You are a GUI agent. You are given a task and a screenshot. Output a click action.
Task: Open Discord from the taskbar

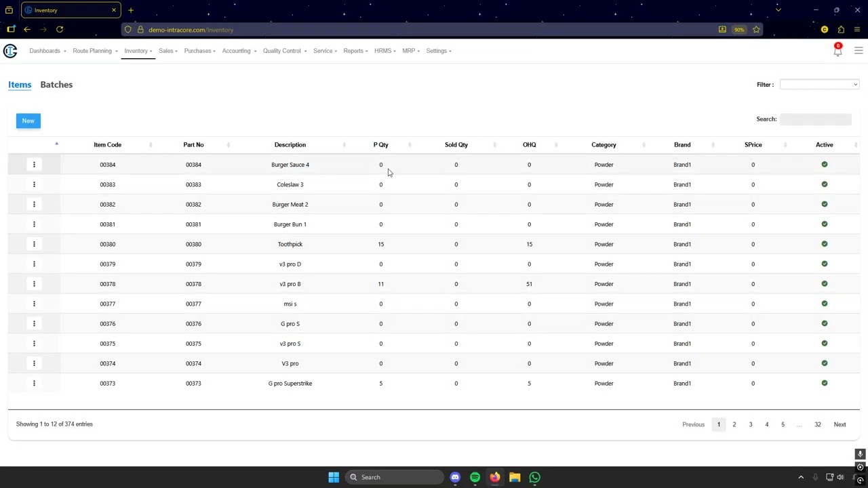click(455, 477)
